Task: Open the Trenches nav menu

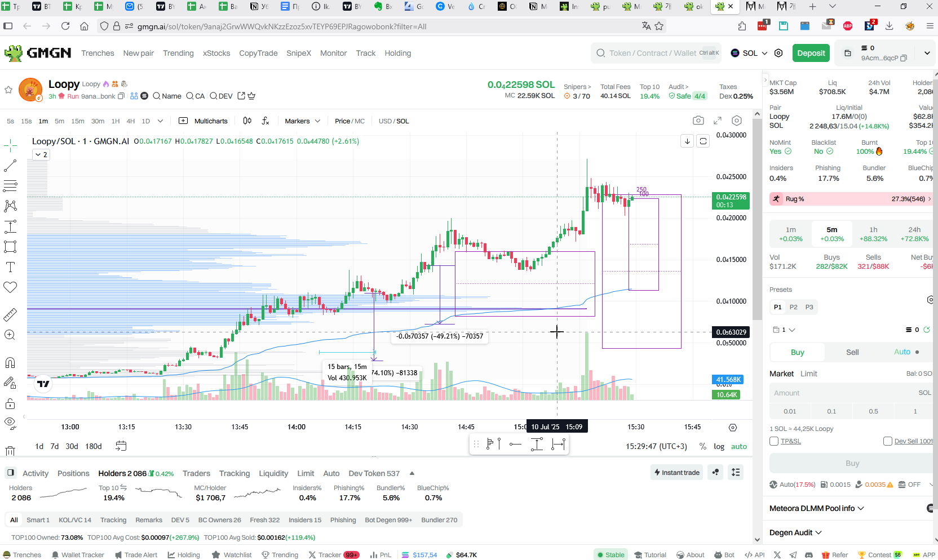Action: [98, 53]
